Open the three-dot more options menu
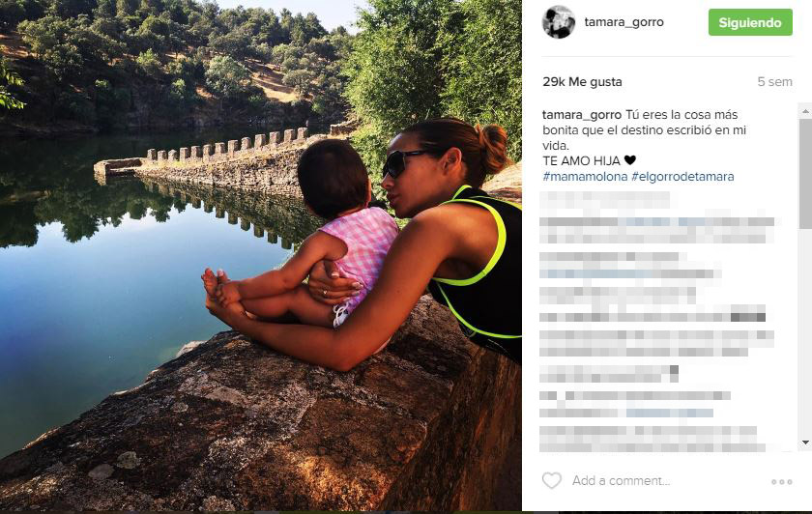This screenshot has height=514, width=812. (x=781, y=482)
